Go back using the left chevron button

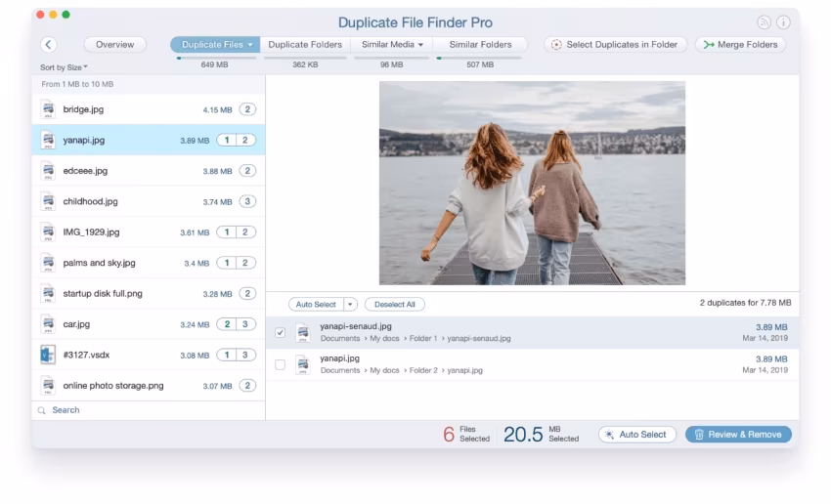(x=48, y=45)
